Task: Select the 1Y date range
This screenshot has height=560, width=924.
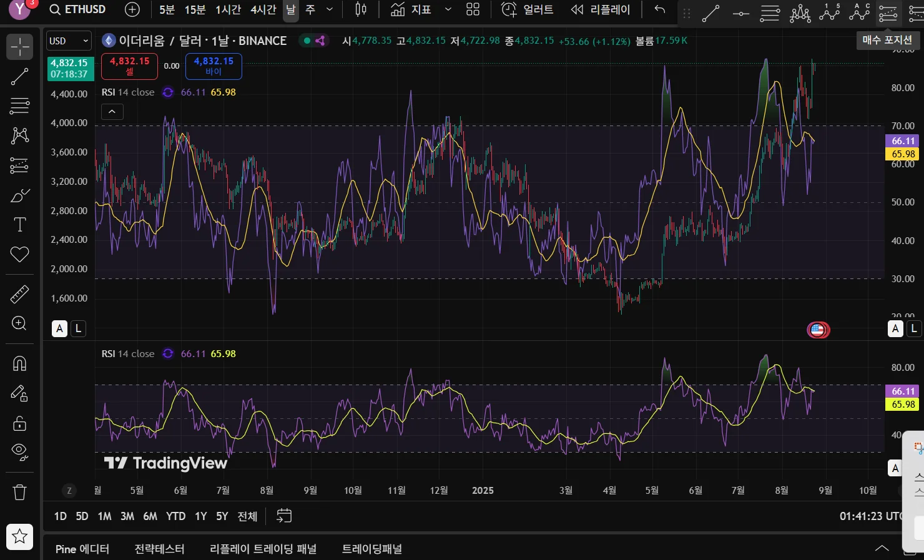Action: (x=200, y=516)
